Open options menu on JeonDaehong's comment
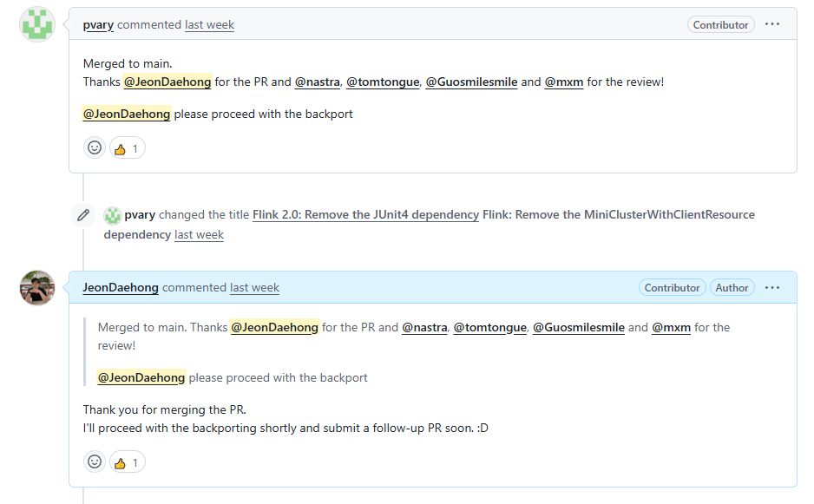 coord(772,287)
